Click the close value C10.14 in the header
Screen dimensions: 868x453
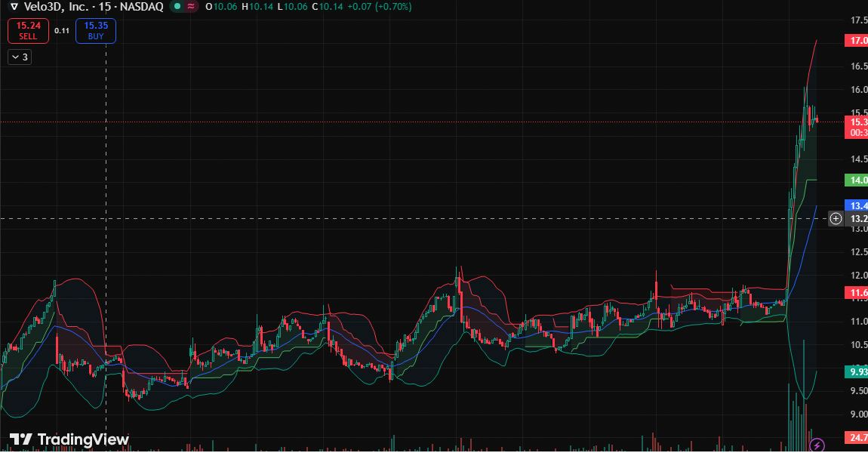coord(327,7)
